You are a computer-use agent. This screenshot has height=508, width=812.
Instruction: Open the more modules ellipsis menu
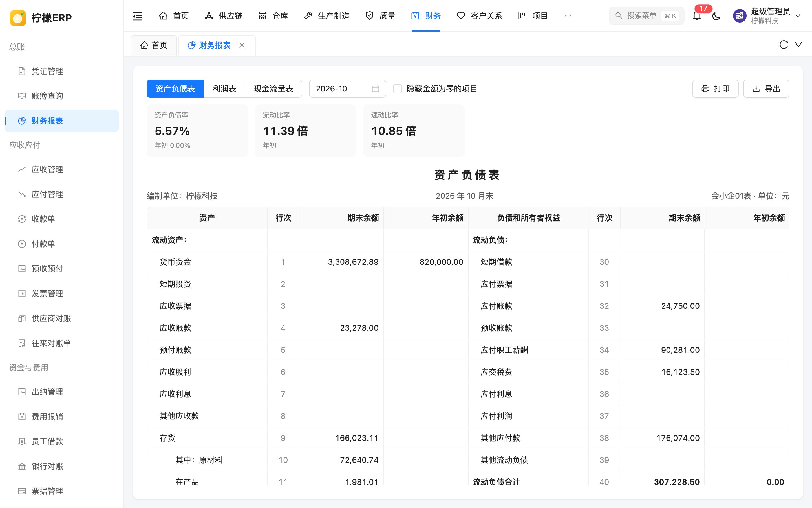click(x=568, y=16)
